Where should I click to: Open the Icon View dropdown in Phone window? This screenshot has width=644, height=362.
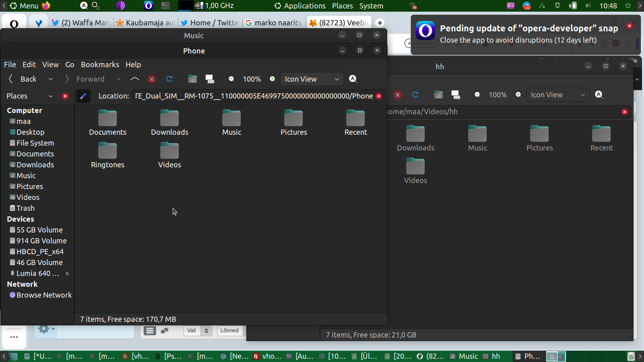[312, 79]
